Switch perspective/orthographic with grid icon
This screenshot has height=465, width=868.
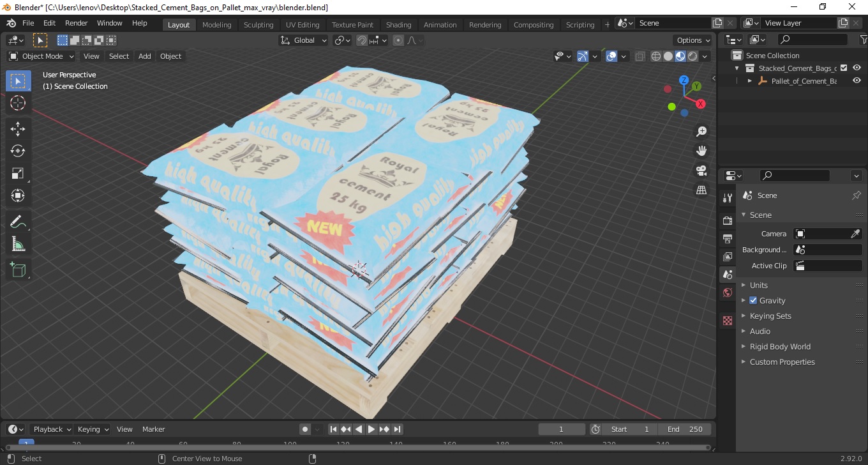click(701, 190)
